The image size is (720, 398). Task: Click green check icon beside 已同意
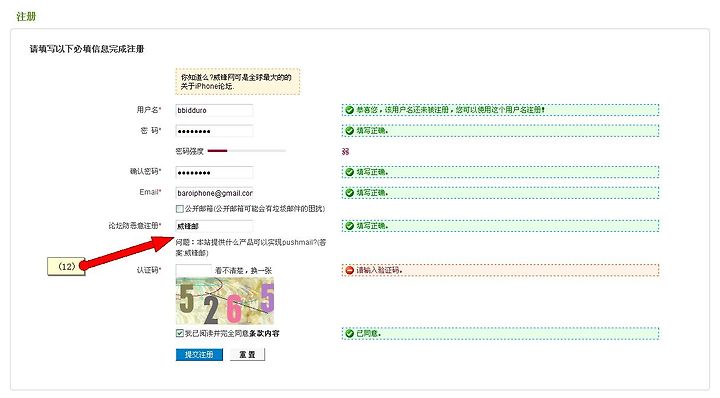tap(349, 333)
